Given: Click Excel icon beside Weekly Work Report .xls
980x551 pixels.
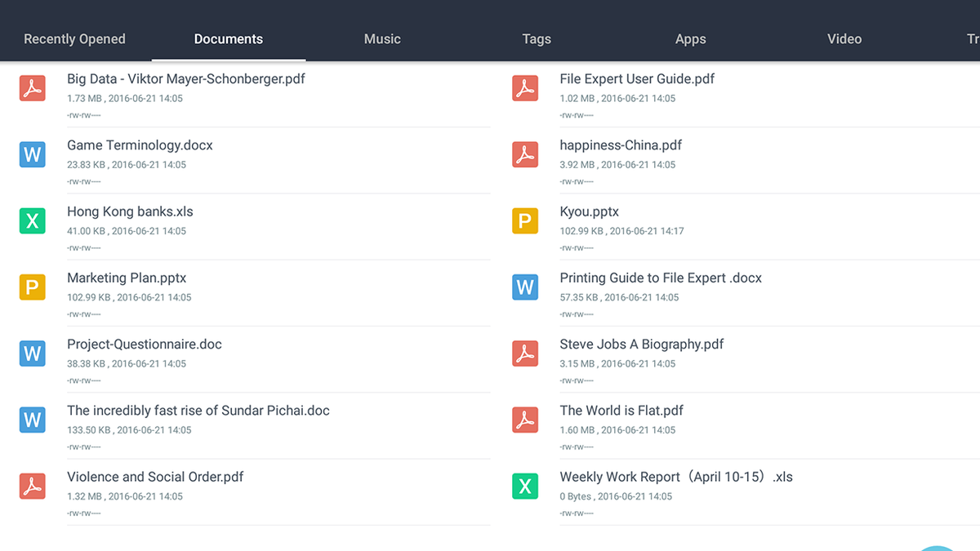Looking at the screenshot, I should tap(525, 485).
